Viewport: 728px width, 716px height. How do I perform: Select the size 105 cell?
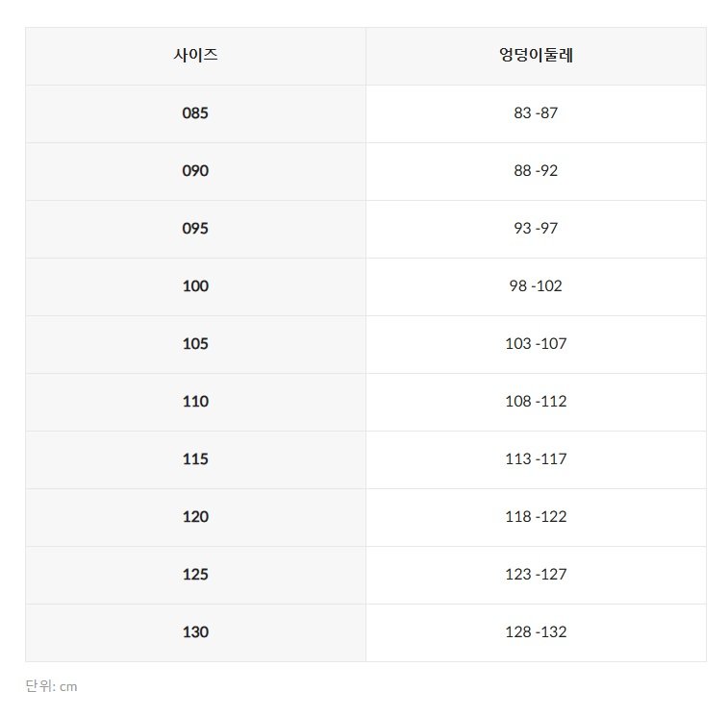pyautogui.click(x=195, y=344)
